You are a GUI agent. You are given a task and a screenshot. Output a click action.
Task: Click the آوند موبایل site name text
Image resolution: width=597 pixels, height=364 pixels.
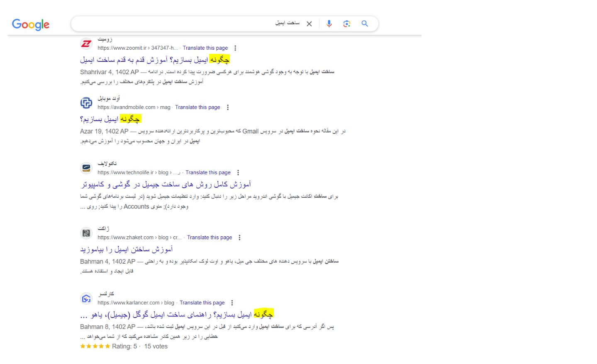pos(109,99)
